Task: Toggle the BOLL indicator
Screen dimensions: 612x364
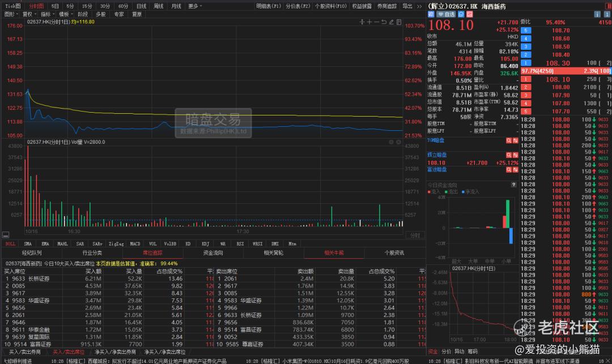Action: [10, 244]
